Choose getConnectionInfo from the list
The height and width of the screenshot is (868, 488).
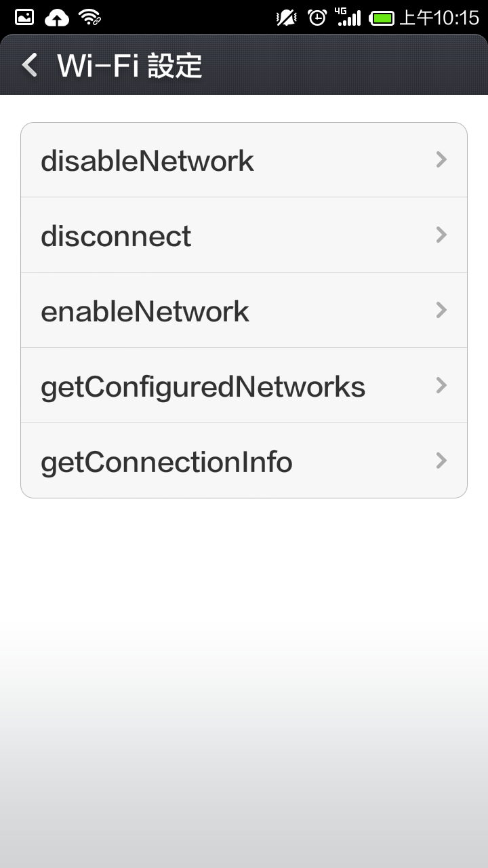(244, 461)
